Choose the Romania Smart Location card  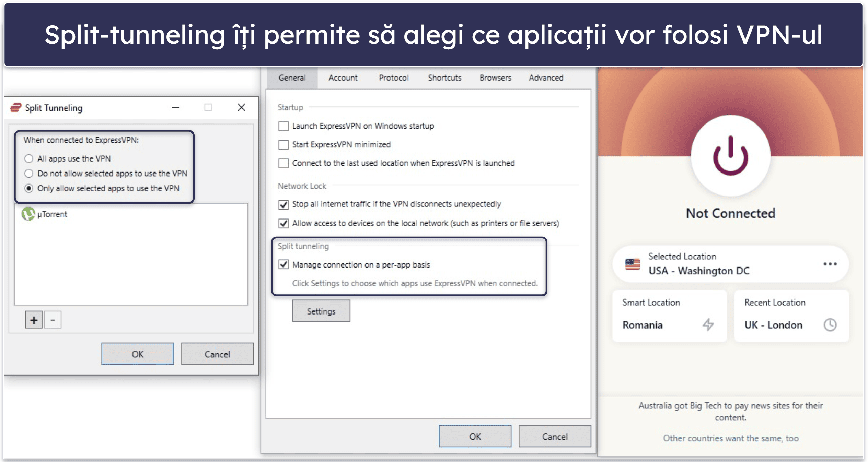(669, 316)
